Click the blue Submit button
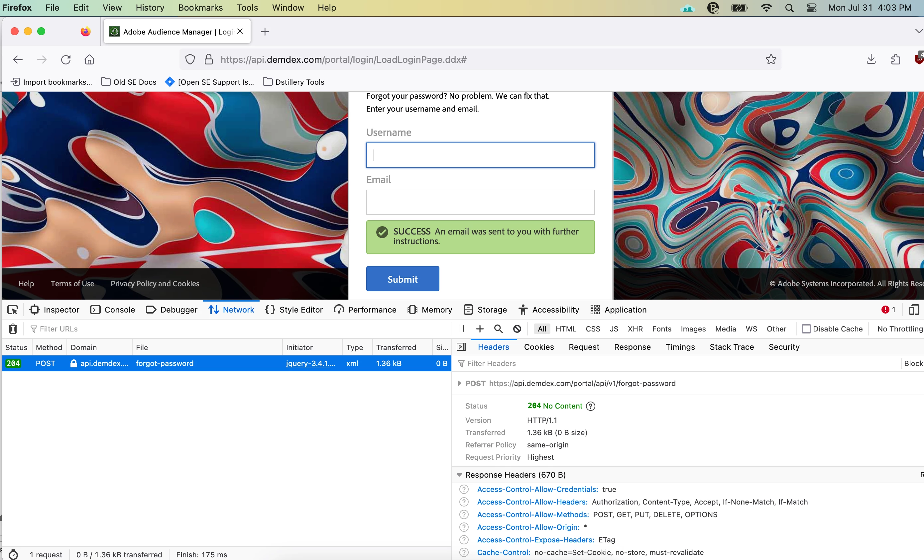924x560 pixels. [x=403, y=278]
